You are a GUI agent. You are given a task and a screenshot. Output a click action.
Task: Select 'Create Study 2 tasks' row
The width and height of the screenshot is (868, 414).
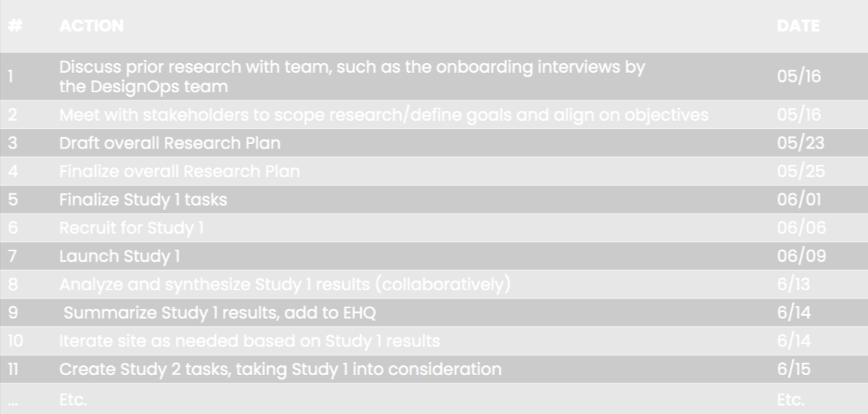pos(280,369)
